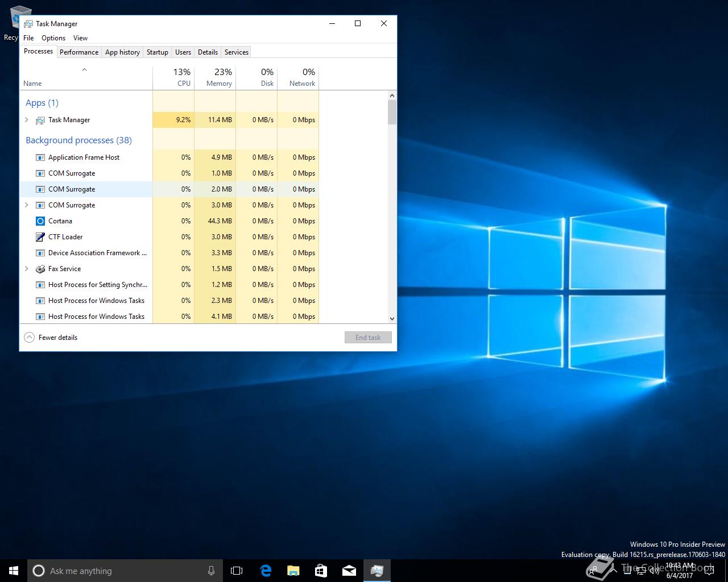Click the network icon in system tray
Image resolution: width=728 pixels, height=582 pixels.
click(641, 571)
